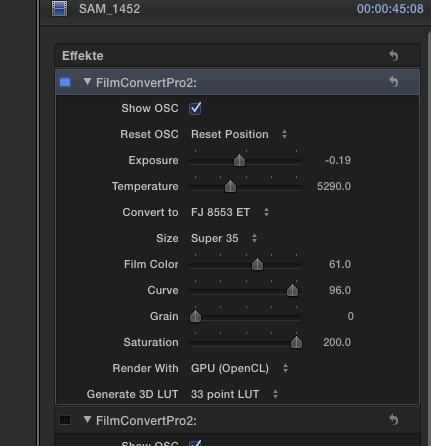Open Render With GPU (OpenCL) dropdown
Screen dimensions: 431x446
coord(240,368)
